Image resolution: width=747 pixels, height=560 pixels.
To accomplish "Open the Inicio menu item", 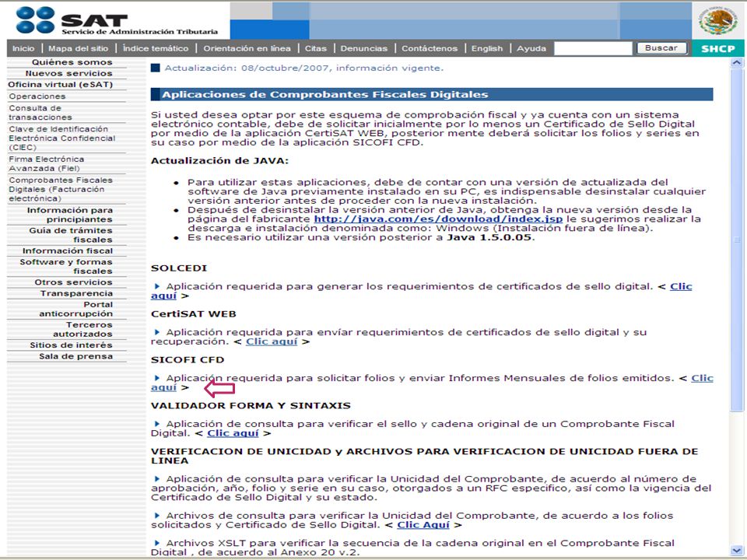I will pyautogui.click(x=23, y=48).
